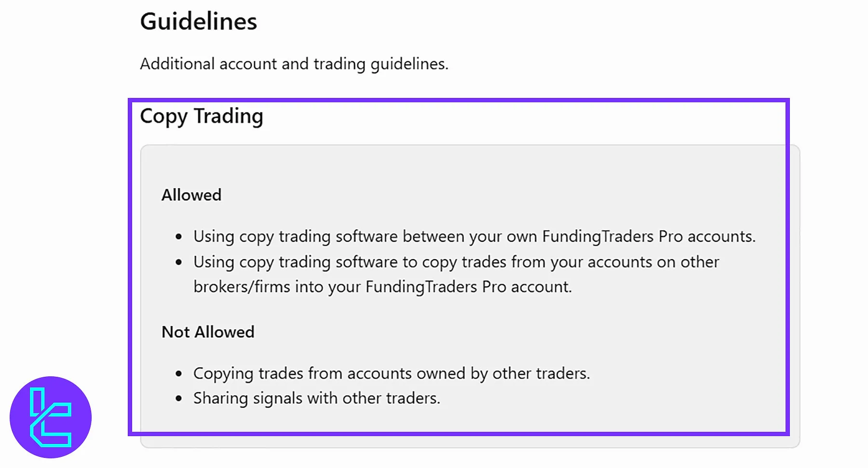Click the cyan glyph inside the logo

tap(50, 418)
